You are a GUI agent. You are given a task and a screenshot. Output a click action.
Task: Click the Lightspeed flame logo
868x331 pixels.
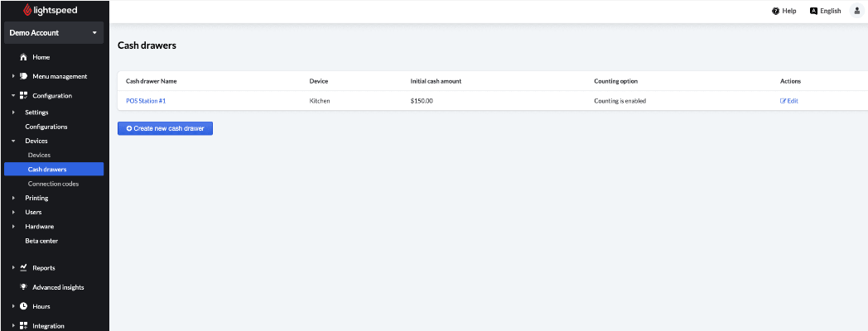tap(28, 11)
